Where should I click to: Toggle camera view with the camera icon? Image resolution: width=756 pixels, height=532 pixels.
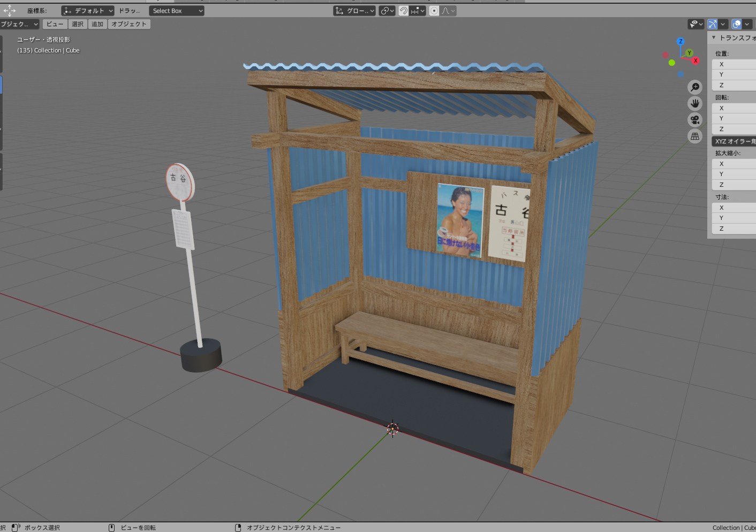(x=695, y=120)
